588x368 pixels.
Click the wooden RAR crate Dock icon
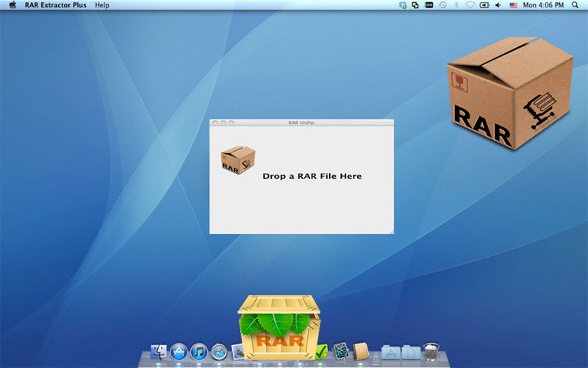[279, 327]
